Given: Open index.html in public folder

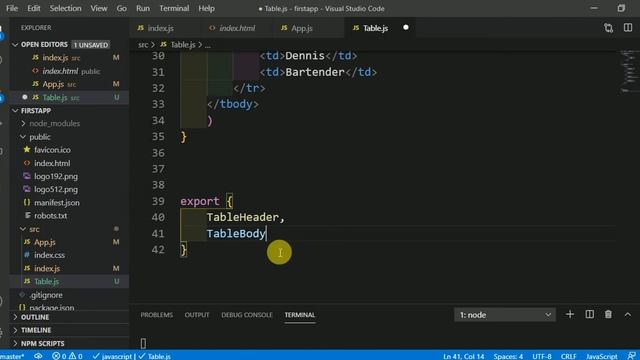Looking at the screenshot, I should [x=52, y=163].
